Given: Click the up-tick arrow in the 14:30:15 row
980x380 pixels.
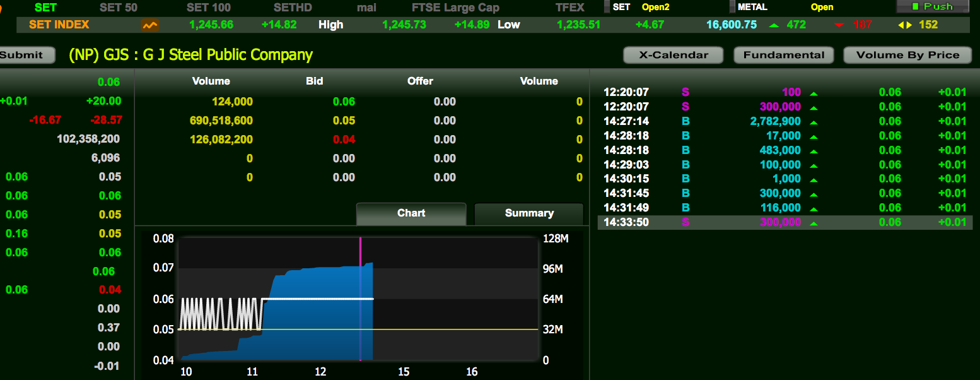Looking at the screenshot, I should 814,181.
